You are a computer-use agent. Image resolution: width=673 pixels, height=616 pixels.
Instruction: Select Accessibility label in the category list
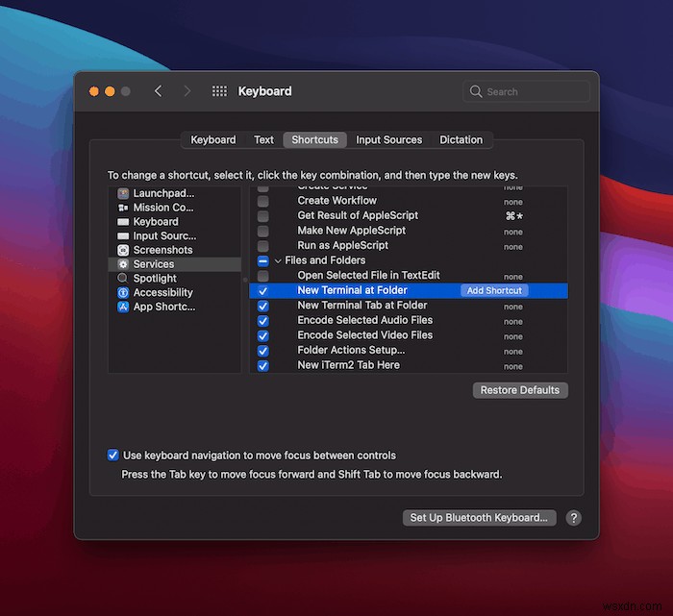[163, 292]
